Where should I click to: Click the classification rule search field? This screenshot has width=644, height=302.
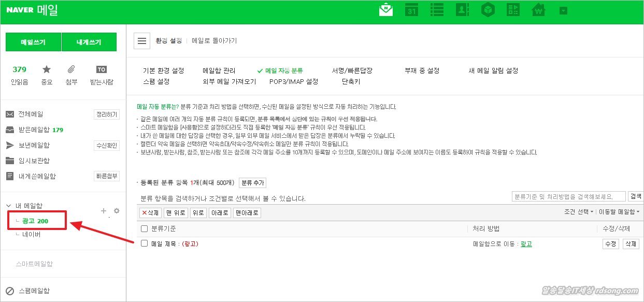pyautogui.click(x=568, y=196)
